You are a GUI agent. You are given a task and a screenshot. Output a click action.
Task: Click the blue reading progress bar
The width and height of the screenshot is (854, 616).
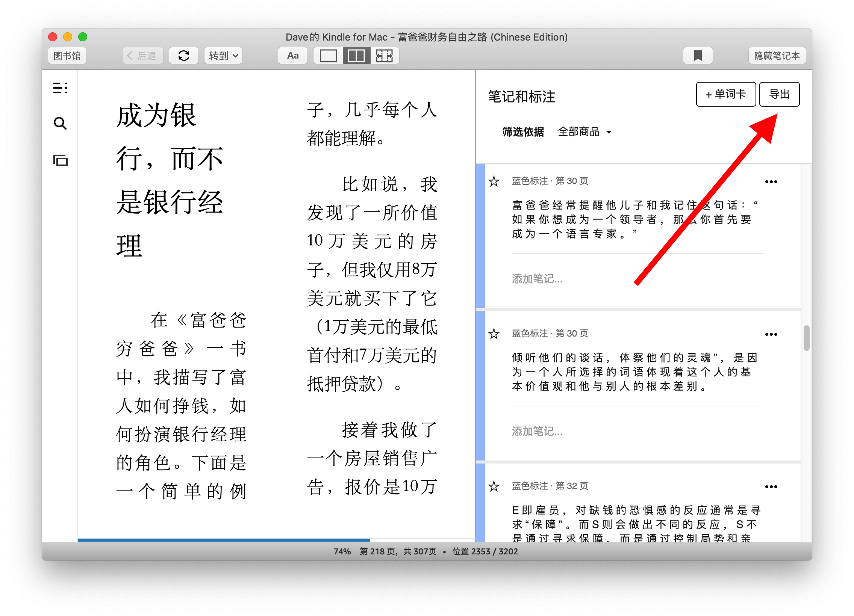224,540
